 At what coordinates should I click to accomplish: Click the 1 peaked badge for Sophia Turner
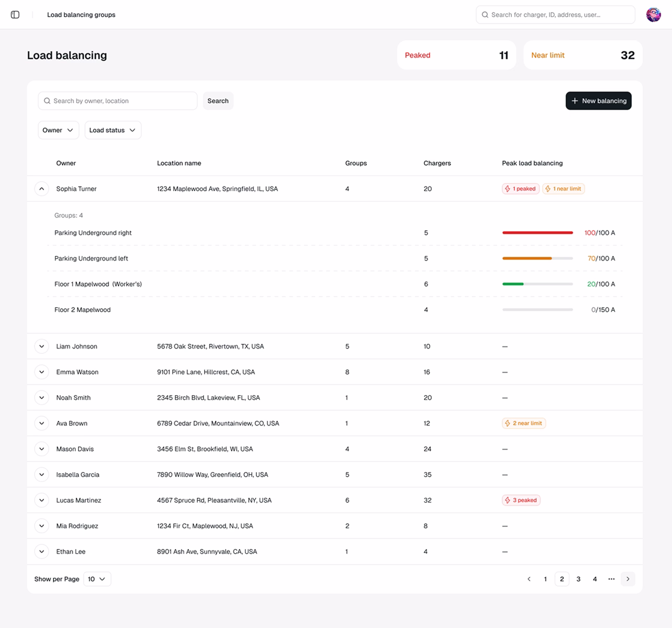coord(521,189)
